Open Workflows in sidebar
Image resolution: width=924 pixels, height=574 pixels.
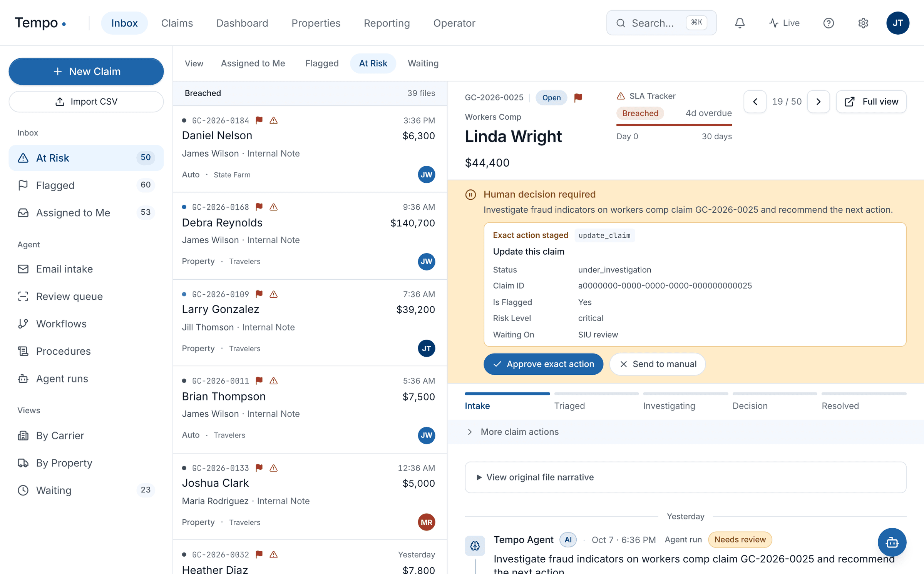coord(86,324)
